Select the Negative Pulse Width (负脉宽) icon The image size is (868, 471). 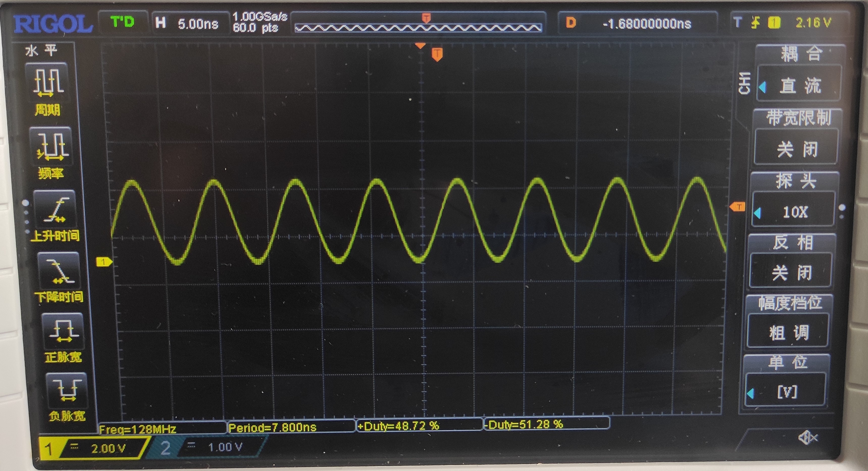point(67,391)
